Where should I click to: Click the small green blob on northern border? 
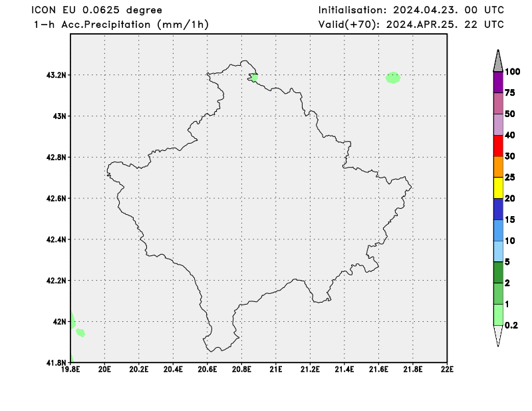[254, 78]
